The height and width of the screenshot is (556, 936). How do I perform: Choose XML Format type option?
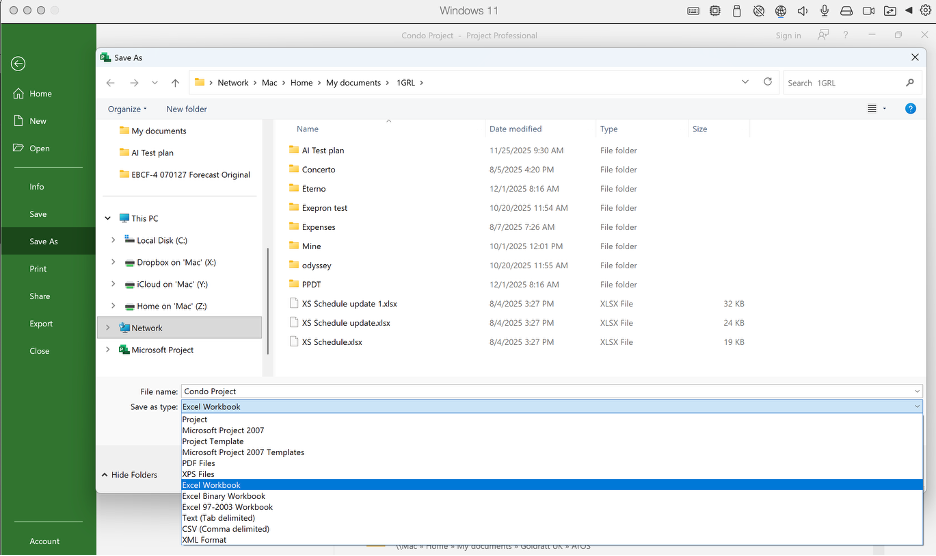(x=552, y=540)
